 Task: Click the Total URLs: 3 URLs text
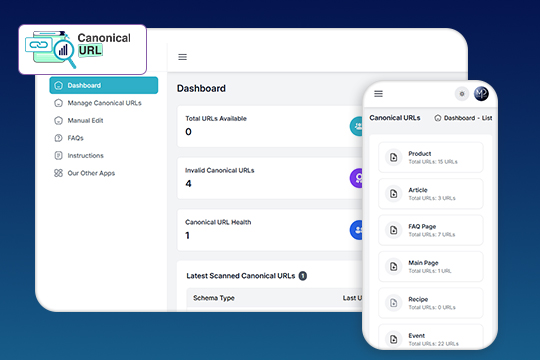432,198
